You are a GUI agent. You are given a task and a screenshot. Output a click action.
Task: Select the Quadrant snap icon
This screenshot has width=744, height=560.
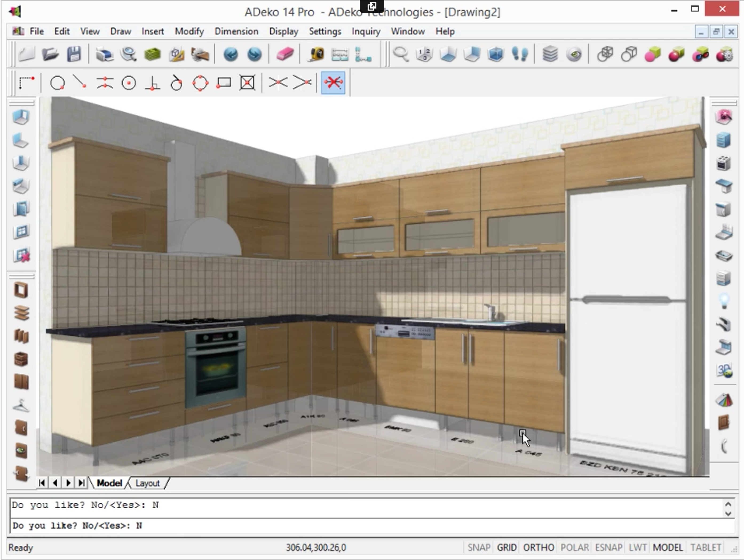pos(200,83)
